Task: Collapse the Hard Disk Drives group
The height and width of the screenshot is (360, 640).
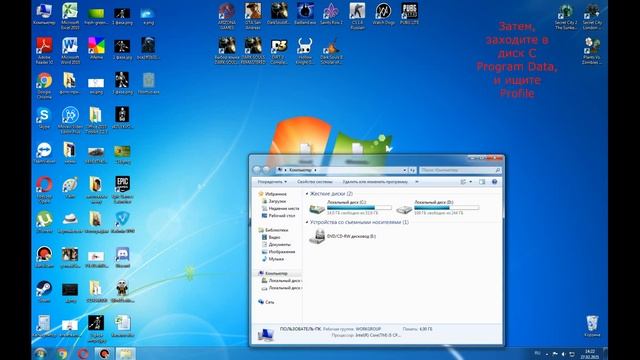Action: tap(307, 193)
